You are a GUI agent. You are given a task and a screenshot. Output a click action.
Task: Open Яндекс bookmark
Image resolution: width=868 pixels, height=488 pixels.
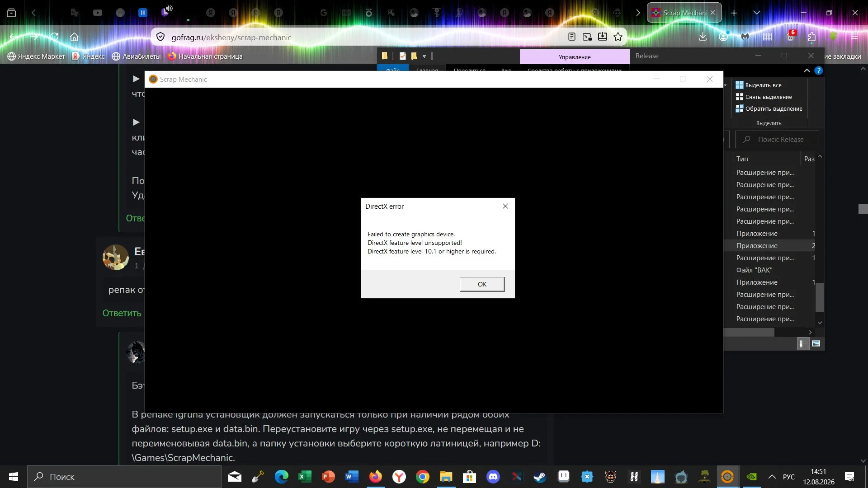[x=88, y=56]
